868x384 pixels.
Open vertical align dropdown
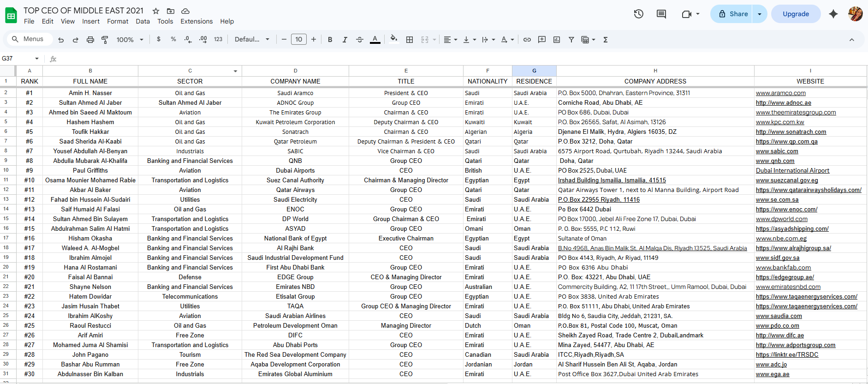point(469,40)
